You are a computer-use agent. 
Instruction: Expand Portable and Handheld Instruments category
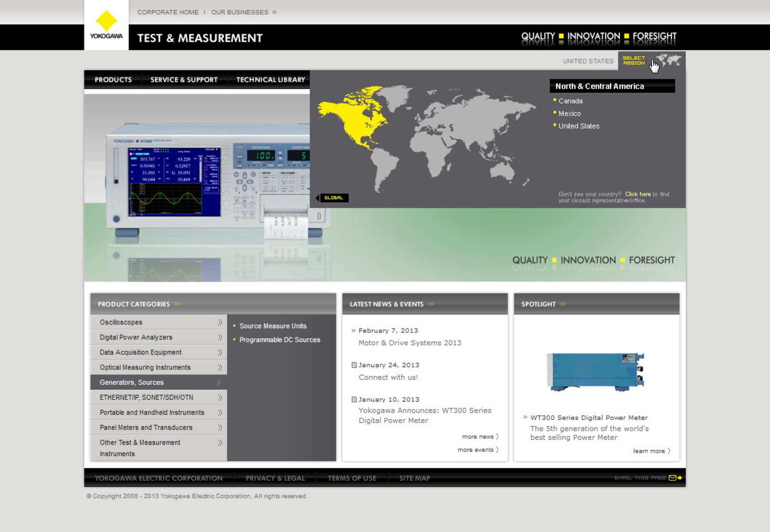(x=159, y=412)
